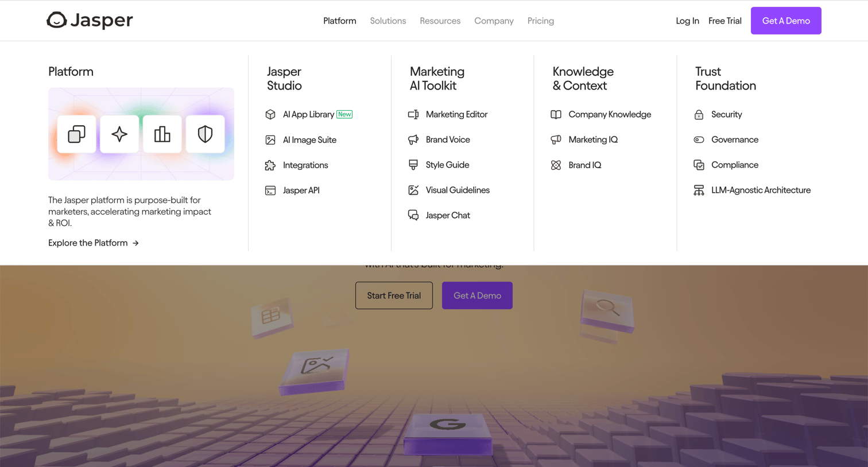Click the Brand IQ icon
Image resolution: width=868 pixels, height=467 pixels.
[x=556, y=165]
